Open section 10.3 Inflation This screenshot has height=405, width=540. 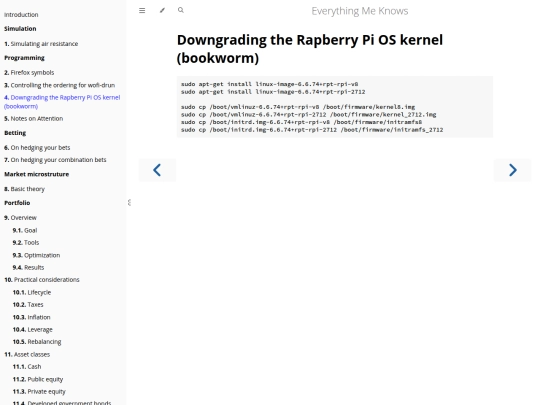31,317
